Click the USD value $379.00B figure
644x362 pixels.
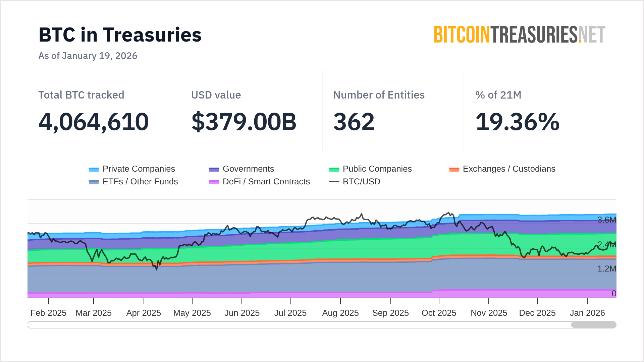[244, 122]
